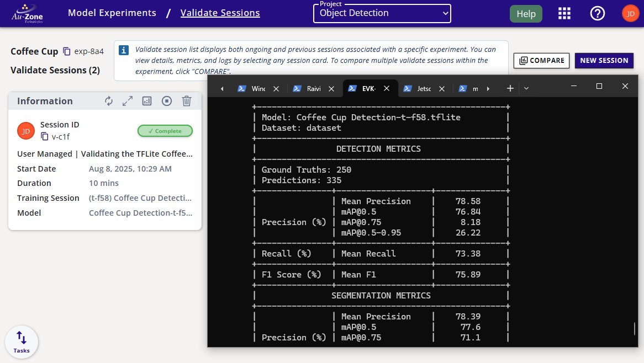Go to Model Experiments breadcrumb
Viewport: 644px width, 363px height.
pyautogui.click(x=112, y=13)
